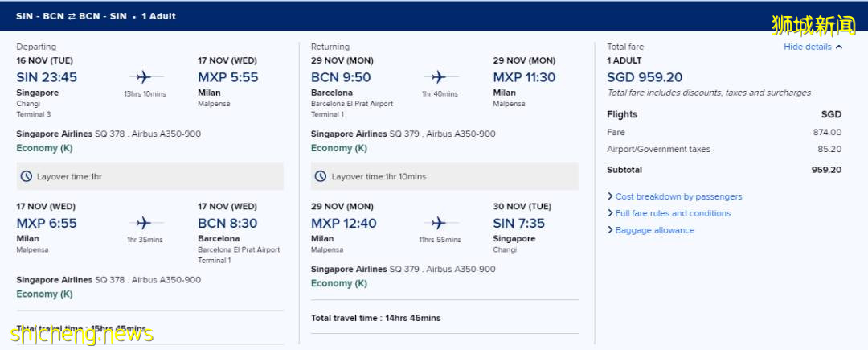Click the MXP to BCN flight airplane icon
Image resolution: width=868 pixels, height=350 pixels.
pos(144,223)
